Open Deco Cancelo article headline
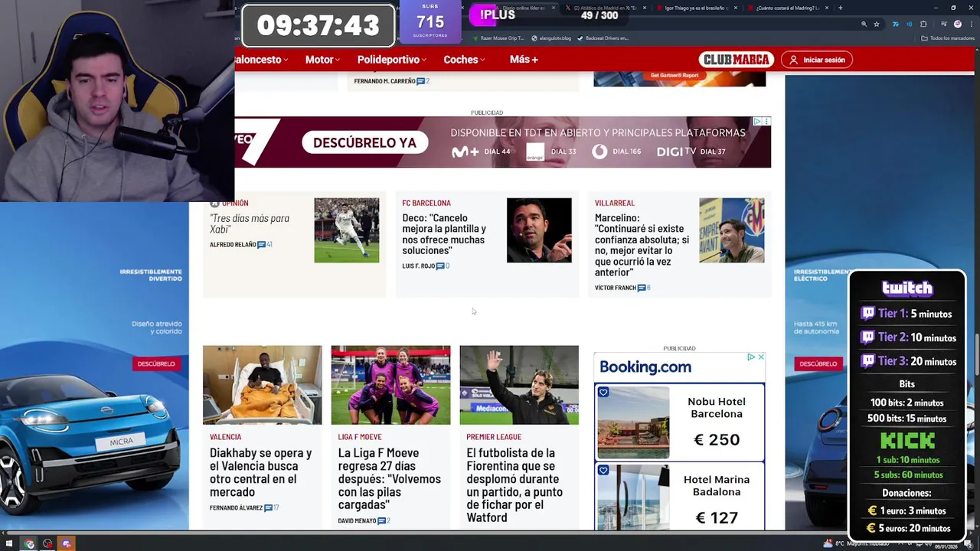The height and width of the screenshot is (551, 980). click(x=444, y=234)
